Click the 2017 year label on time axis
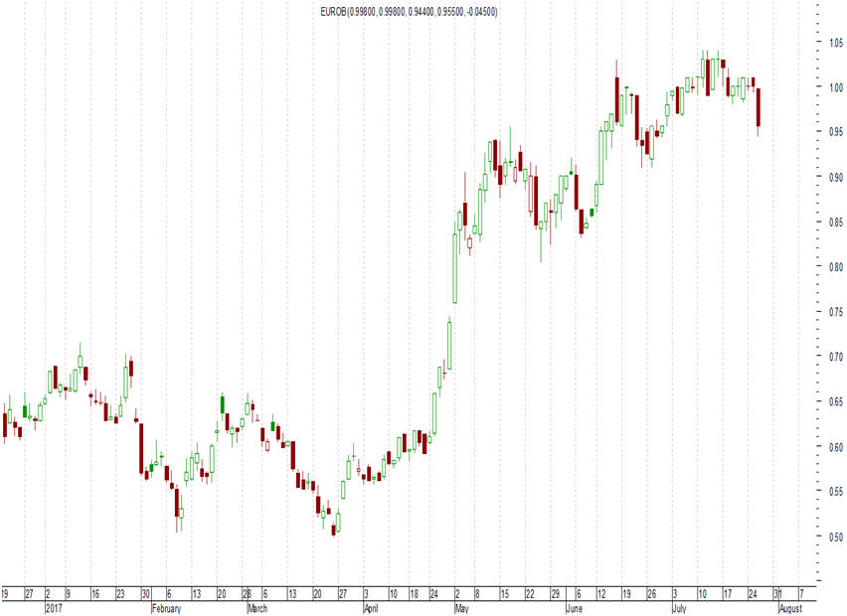The width and height of the screenshot is (847, 616). tap(53, 608)
